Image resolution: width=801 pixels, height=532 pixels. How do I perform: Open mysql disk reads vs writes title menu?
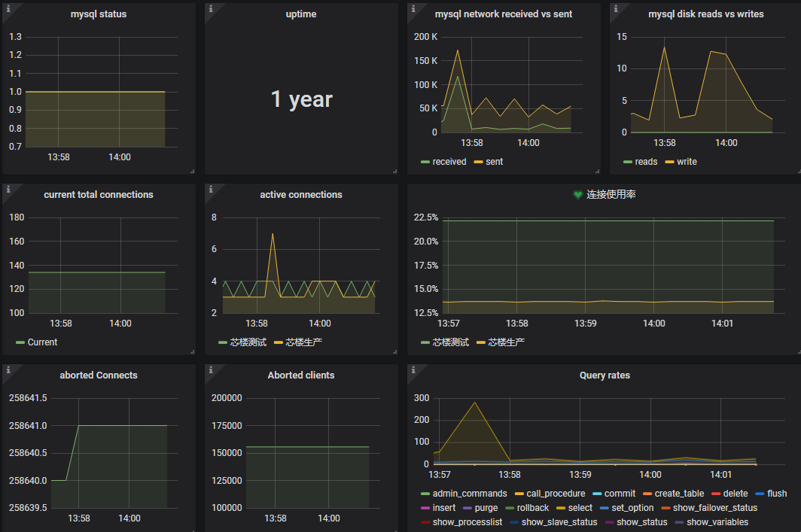pos(706,14)
